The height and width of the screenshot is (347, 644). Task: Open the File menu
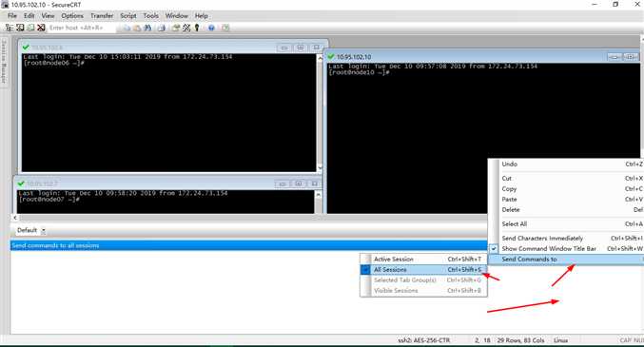12,15
